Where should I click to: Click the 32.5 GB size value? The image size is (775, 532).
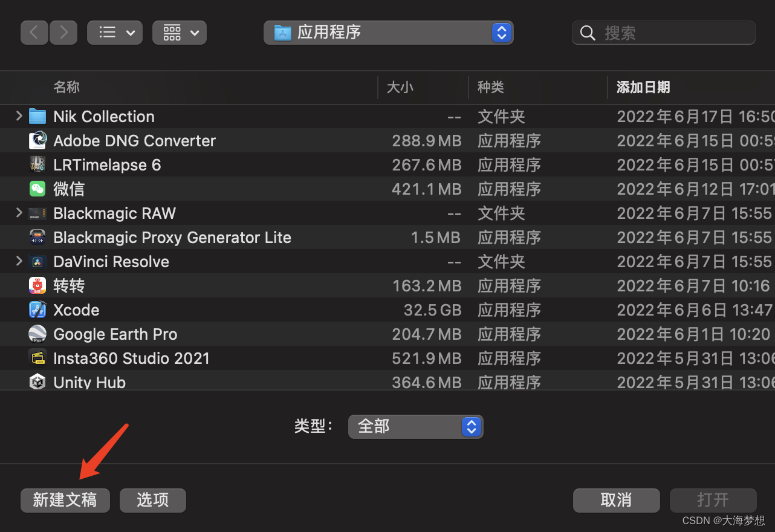(x=433, y=310)
